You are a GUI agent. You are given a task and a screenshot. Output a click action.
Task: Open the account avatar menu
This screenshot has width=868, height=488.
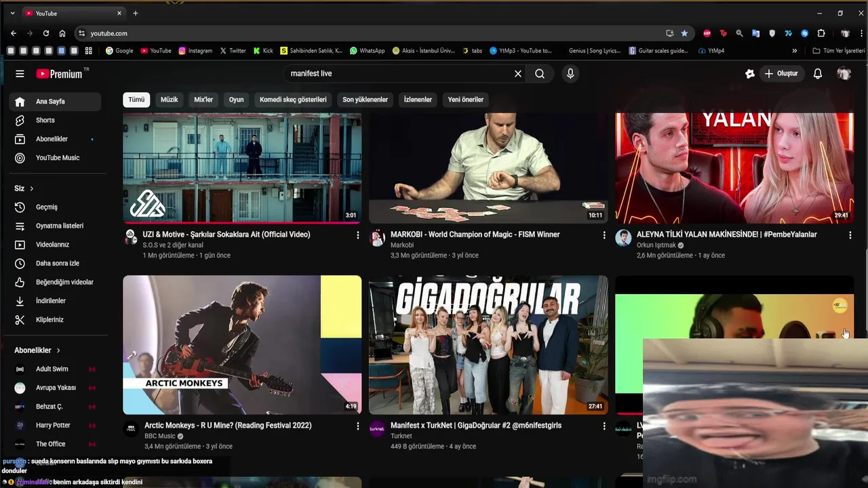click(844, 73)
